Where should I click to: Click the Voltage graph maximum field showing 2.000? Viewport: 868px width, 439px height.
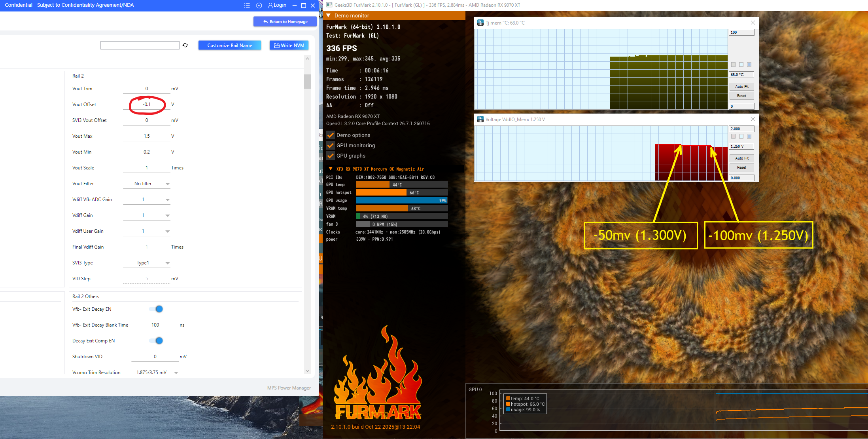(741, 129)
